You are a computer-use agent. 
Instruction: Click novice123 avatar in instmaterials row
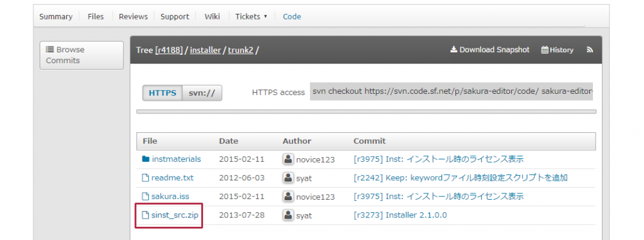coord(288,159)
